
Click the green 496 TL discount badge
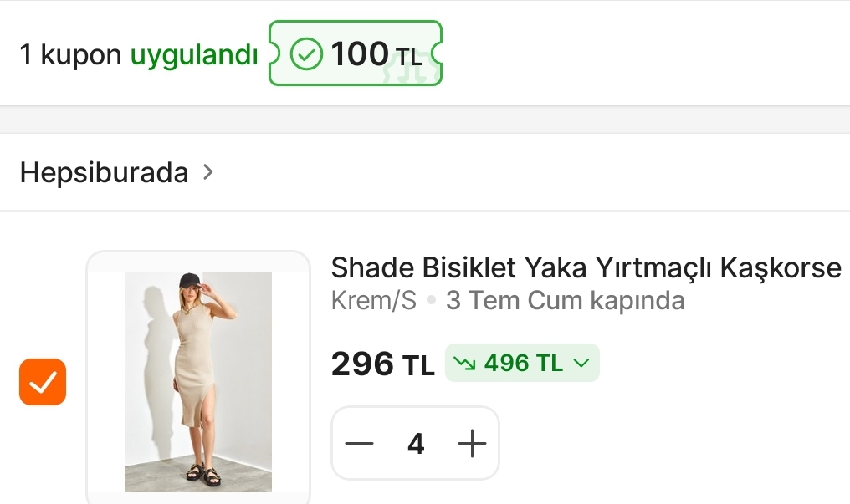click(x=523, y=363)
